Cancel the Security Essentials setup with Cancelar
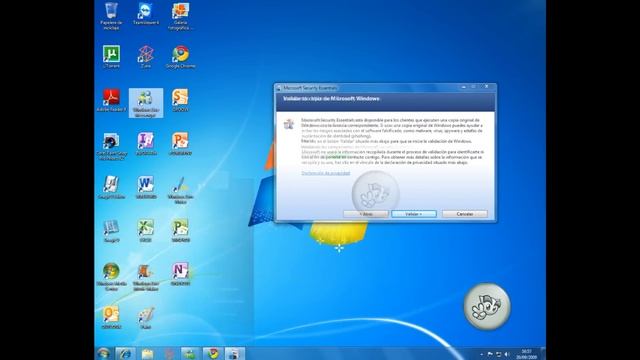640x360 pixels. [x=464, y=214]
